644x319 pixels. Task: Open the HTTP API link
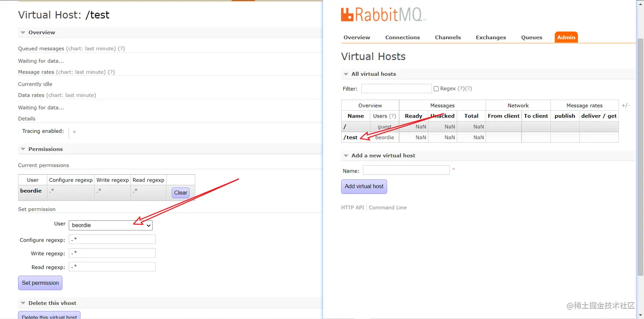click(353, 207)
